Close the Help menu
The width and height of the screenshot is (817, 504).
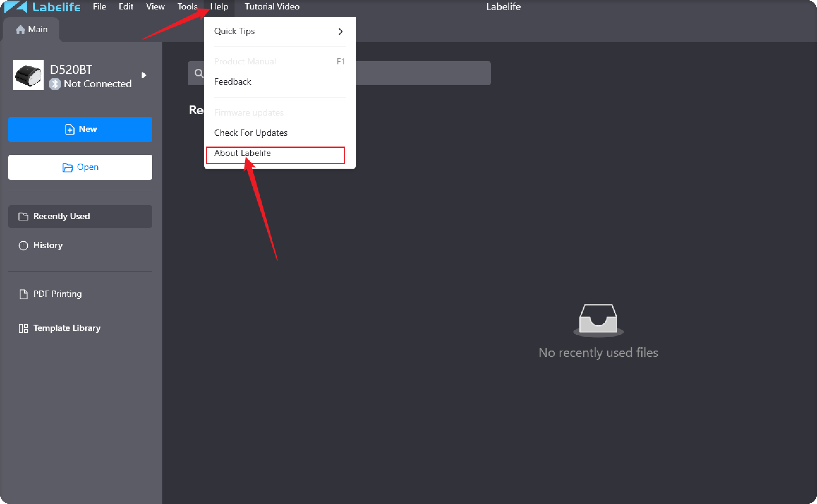coord(219,7)
